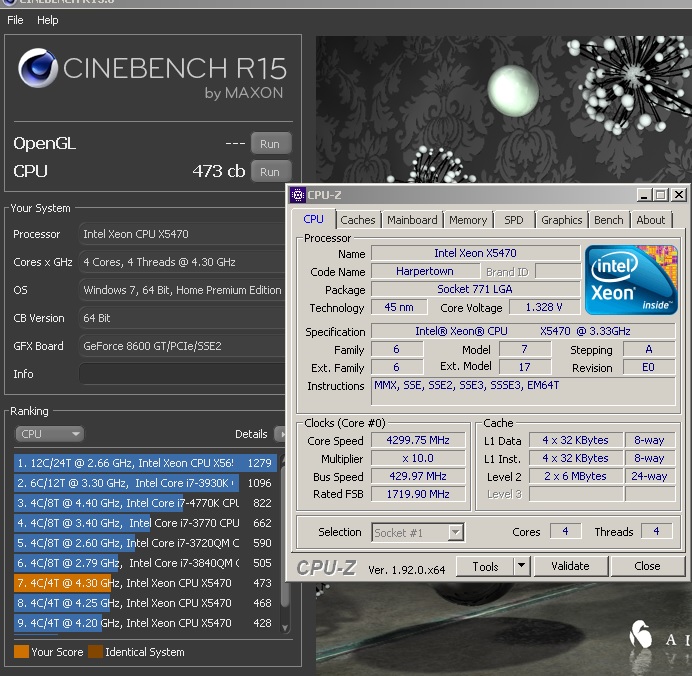The width and height of the screenshot is (692, 676).
Task: Toggle the ranking Details arrow button
Action: point(280,434)
